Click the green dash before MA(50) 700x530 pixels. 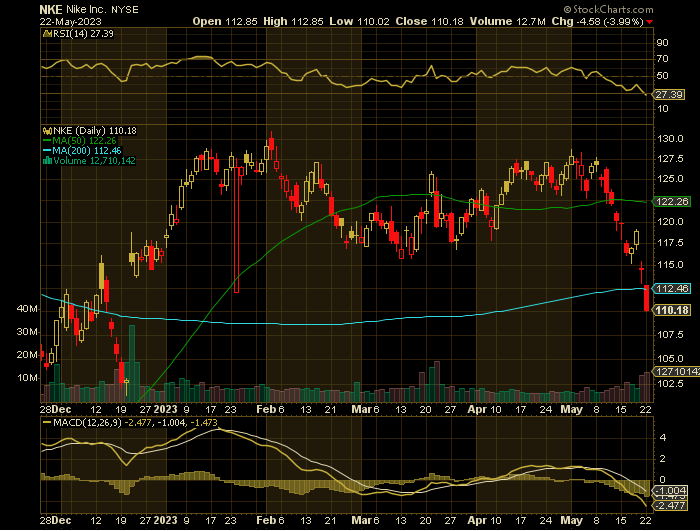click(x=47, y=141)
